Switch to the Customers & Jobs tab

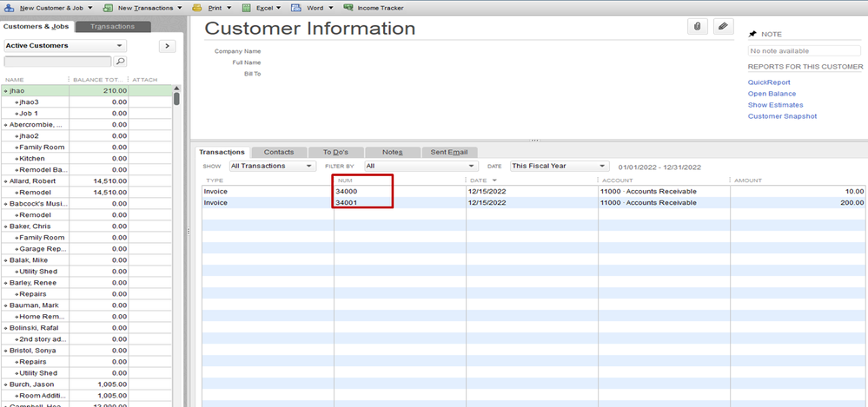point(36,27)
